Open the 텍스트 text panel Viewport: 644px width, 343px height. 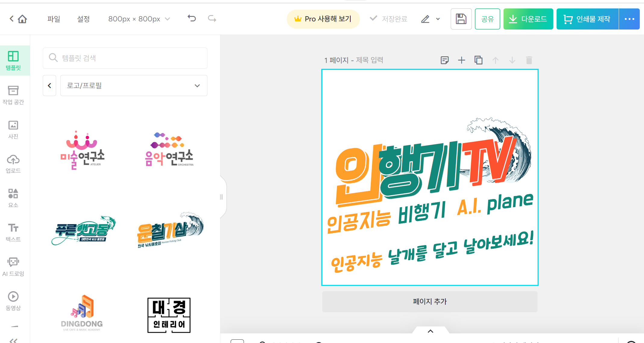click(x=13, y=232)
